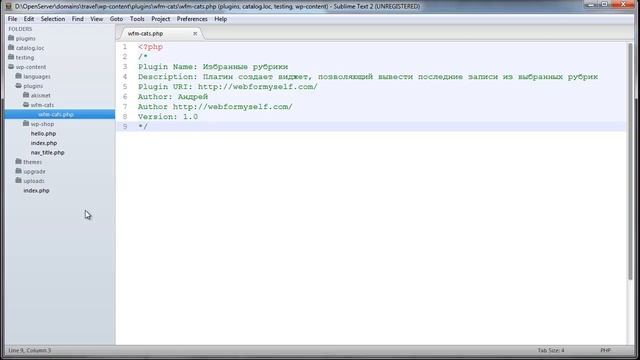Click the testing folder icon
Image resolution: width=640 pixels, height=360 pixels.
(x=11, y=57)
